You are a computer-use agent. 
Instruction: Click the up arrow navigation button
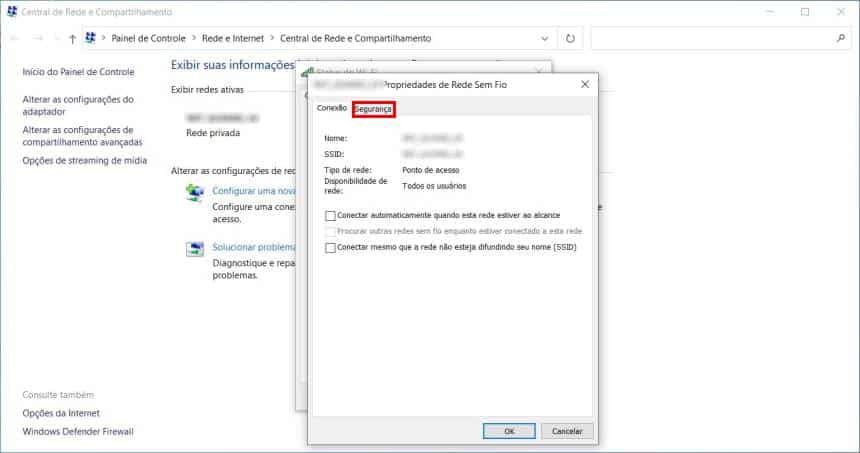click(72, 39)
